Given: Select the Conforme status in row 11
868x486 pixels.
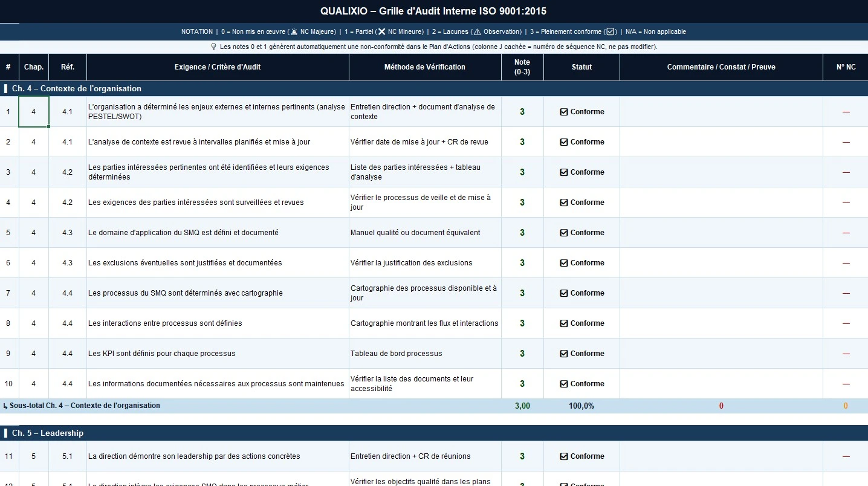Looking at the screenshot, I should [581, 456].
